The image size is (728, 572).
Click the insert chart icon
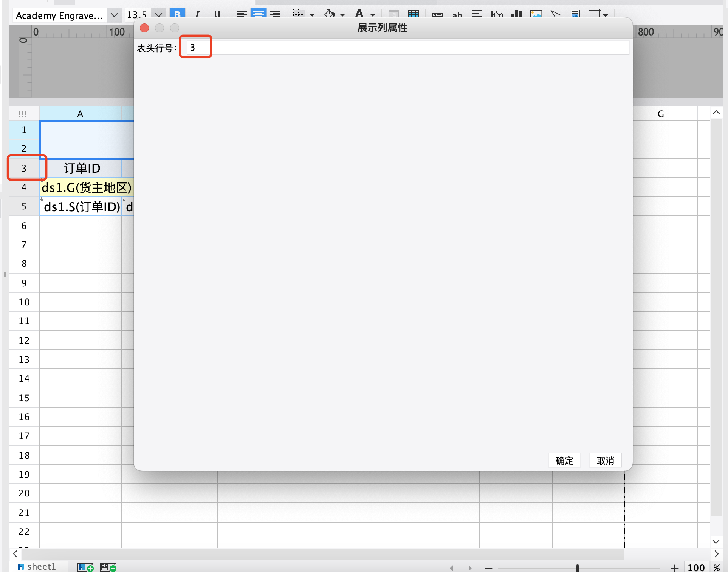(x=516, y=14)
